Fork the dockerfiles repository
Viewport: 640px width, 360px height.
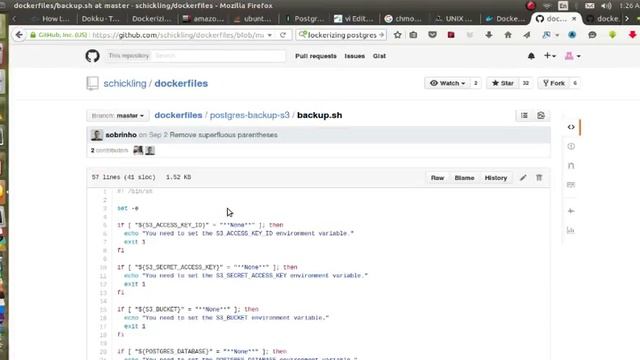(x=553, y=83)
